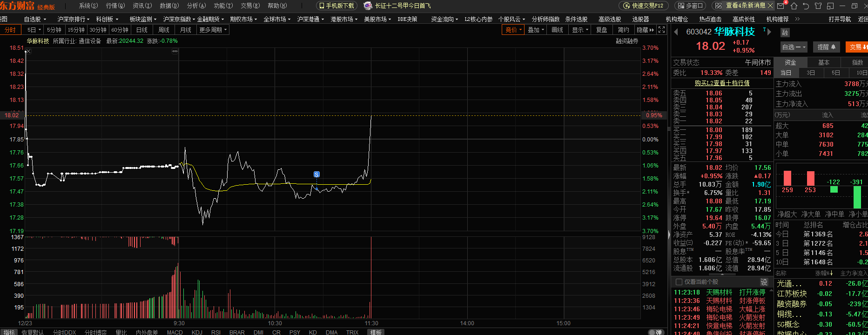868x335 pixels.
Task: Click the 隐藏 hide panel button
Action: (645, 30)
